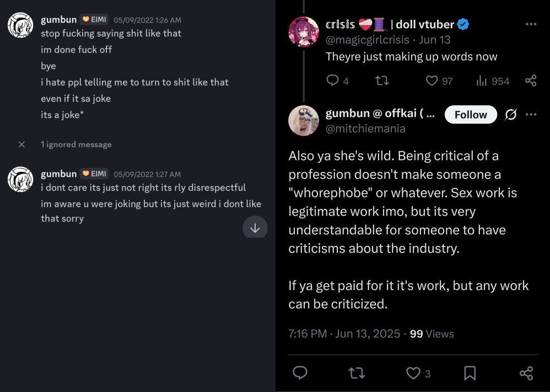Open @magicgirlcrisis profile handle
Screen dimensions: 550x392
click(368, 40)
